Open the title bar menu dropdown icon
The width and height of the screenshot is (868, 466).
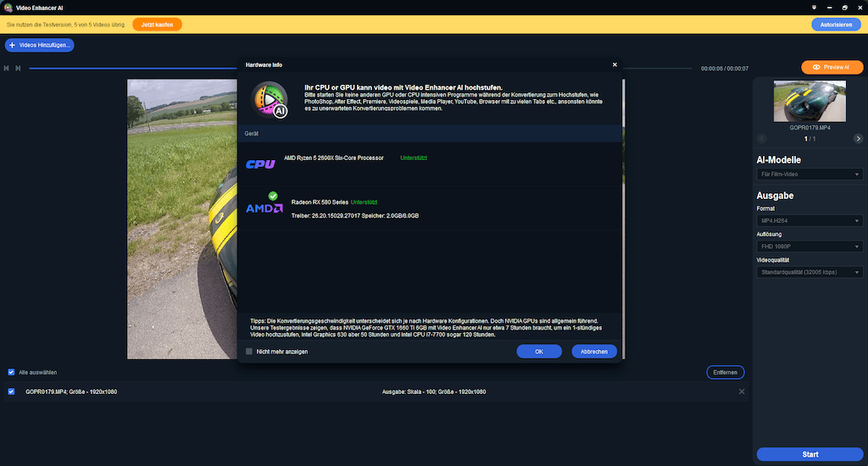[x=815, y=7]
